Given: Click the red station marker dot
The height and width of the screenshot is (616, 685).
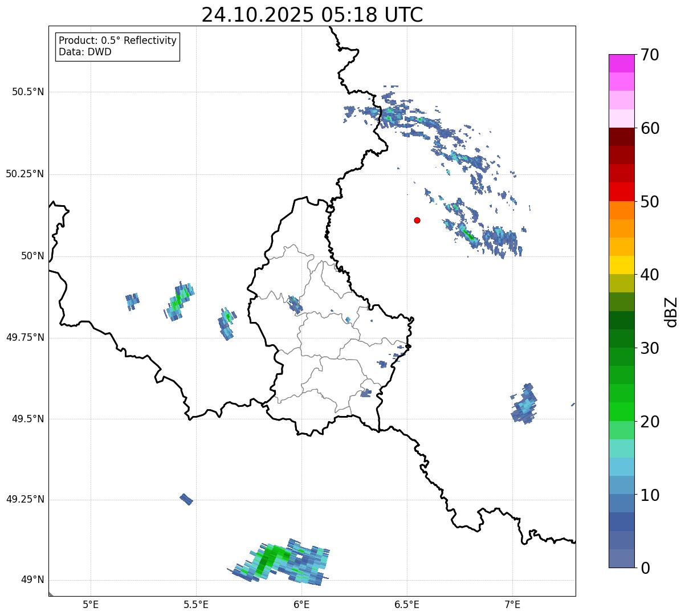Looking at the screenshot, I should (417, 220).
